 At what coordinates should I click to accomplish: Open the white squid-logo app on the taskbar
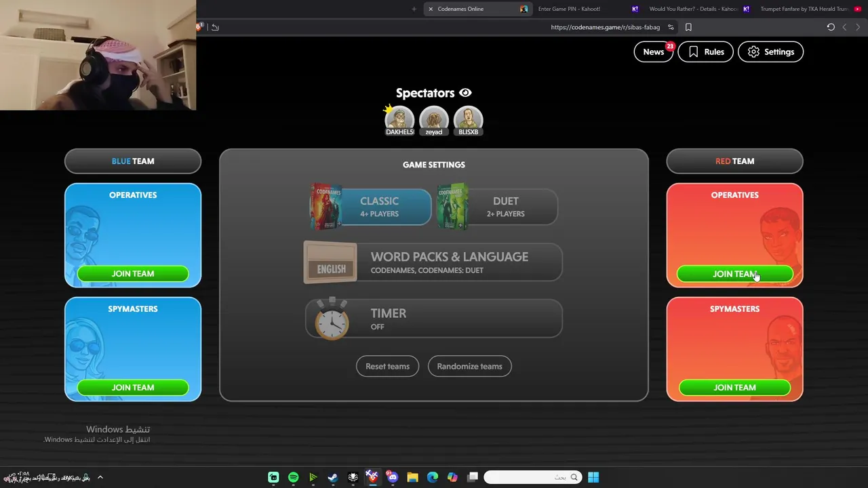click(353, 477)
